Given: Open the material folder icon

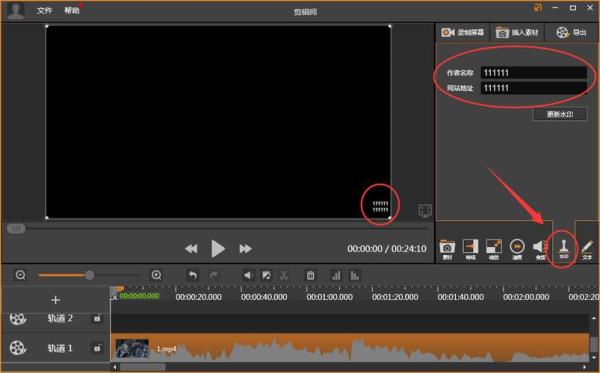Looking at the screenshot, I should [447, 249].
